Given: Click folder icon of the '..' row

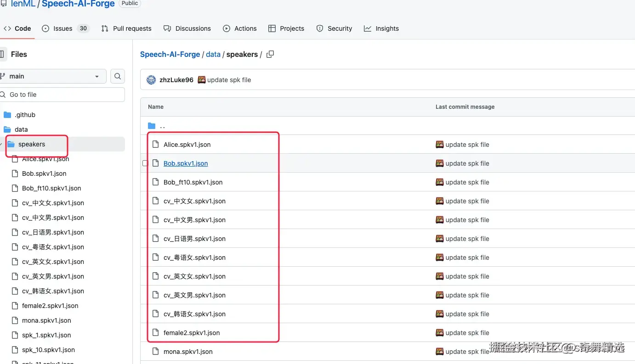Looking at the screenshot, I should (x=152, y=126).
